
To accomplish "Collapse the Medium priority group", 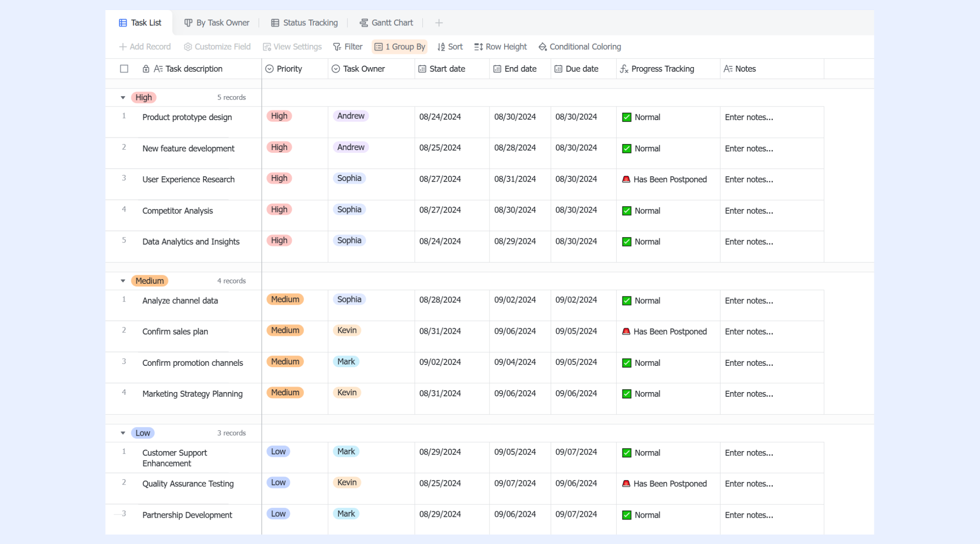I will tap(122, 281).
